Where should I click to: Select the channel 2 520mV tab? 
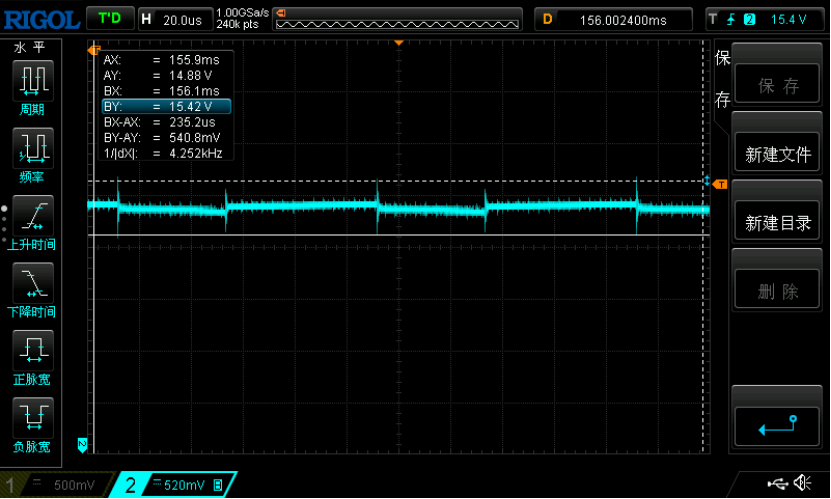pyautogui.click(x=175, y=485)
